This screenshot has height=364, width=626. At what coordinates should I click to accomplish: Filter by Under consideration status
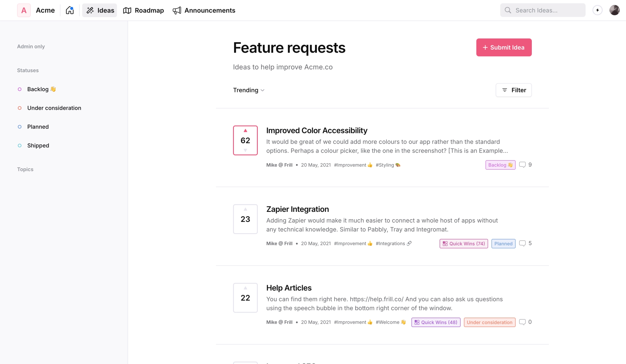54,108
